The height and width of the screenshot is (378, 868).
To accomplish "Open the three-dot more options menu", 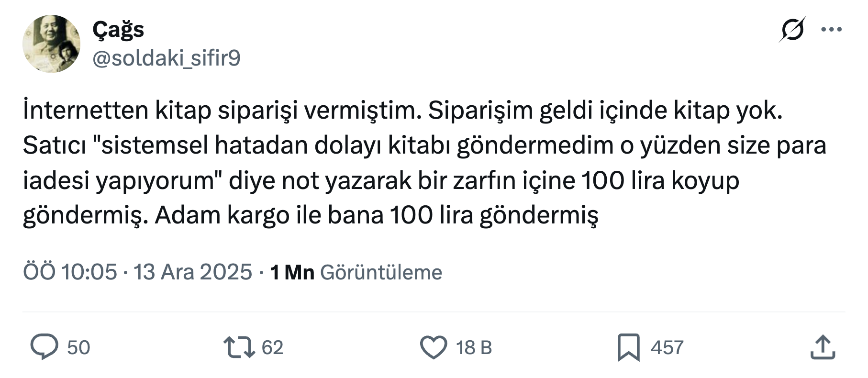I will pos(831,30).
